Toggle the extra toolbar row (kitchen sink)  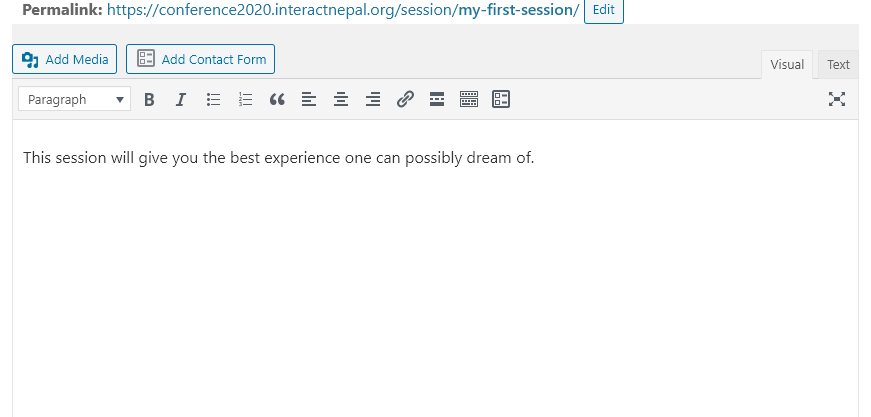pyautogui.click(x=469, y=99)
